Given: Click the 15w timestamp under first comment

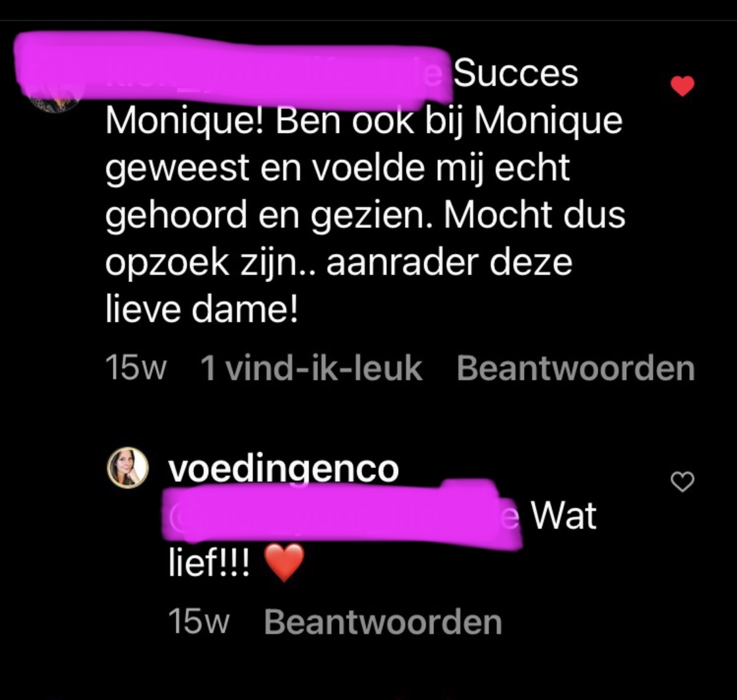Looking at the screenshot, I should click(136, 368).
